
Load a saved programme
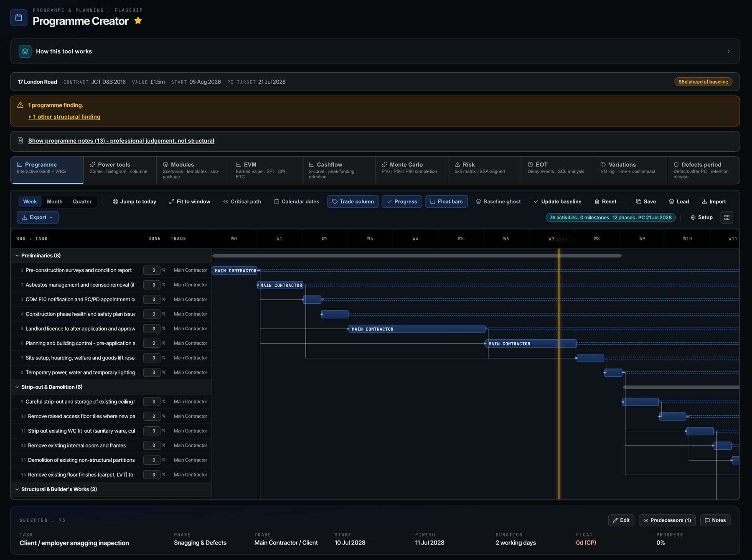coord(678,201)
